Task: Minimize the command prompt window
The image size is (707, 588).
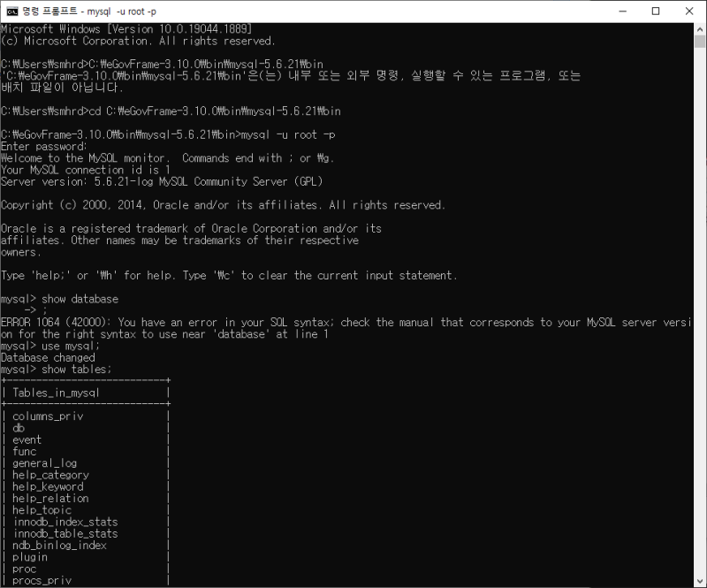Action: 623,11
